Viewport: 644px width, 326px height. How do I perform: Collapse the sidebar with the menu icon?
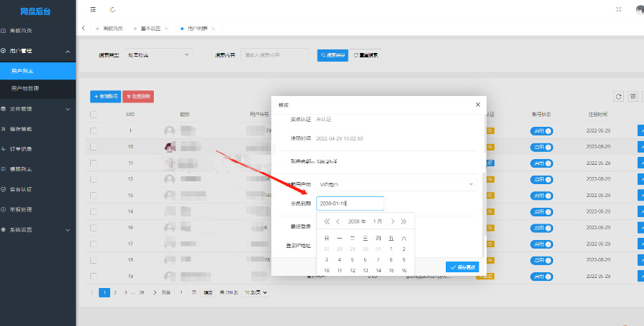(93, 9)
